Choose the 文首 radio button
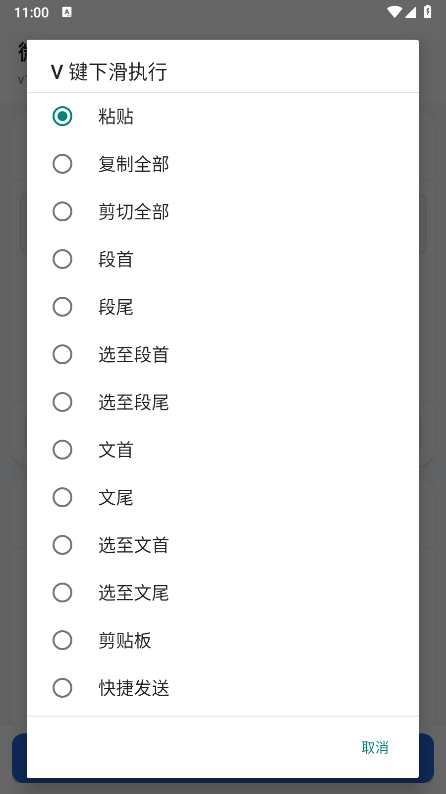This screenshot has width=446, height=794. point(223,450)
